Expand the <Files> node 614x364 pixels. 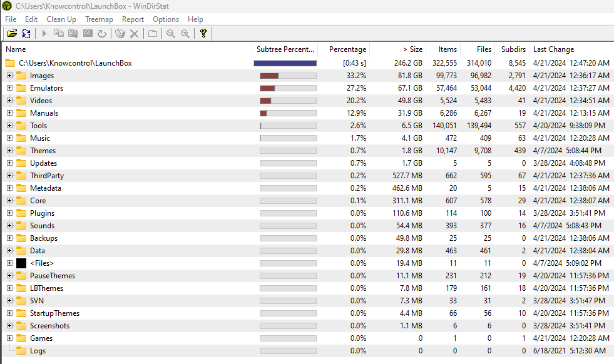(x=10, y=263)
